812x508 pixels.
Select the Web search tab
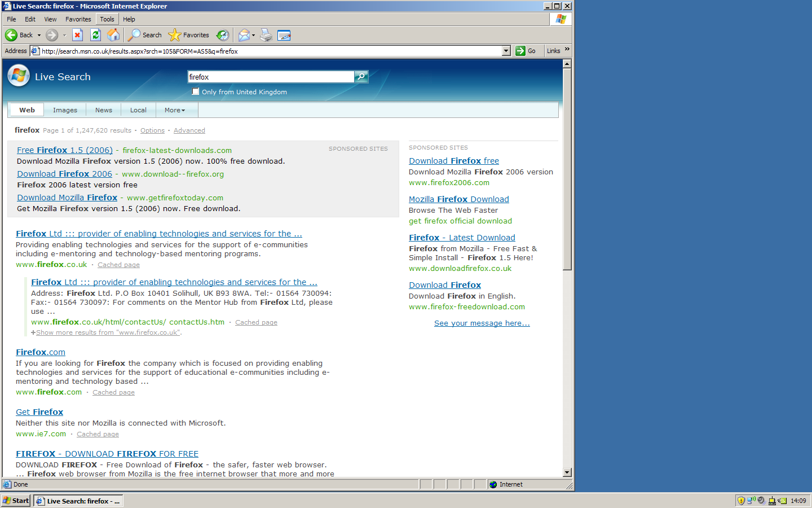coord(27,110)
